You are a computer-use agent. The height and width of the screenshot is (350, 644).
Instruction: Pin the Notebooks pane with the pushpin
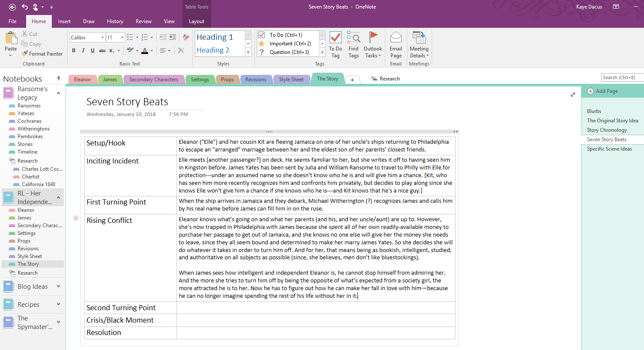coord(59,79)
